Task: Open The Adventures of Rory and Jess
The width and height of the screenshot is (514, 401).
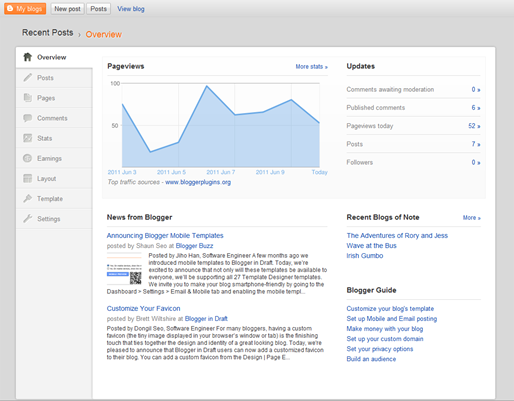Action: tap(397, 235)
